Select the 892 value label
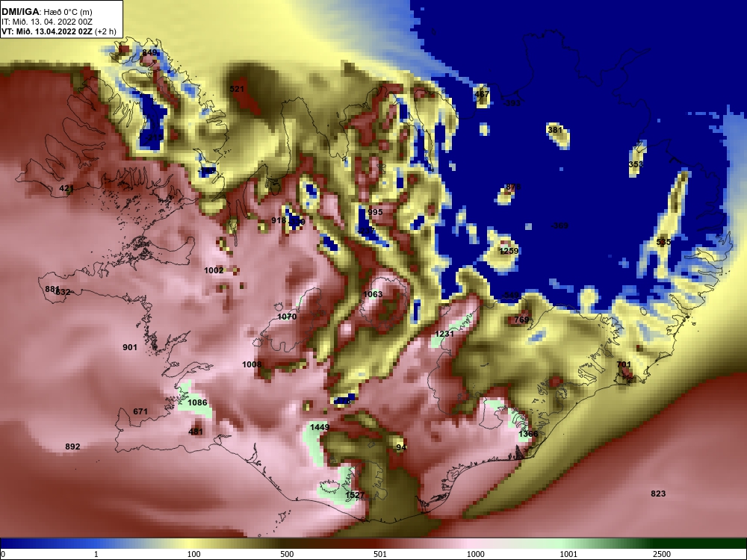 click(x=72, y=447)
